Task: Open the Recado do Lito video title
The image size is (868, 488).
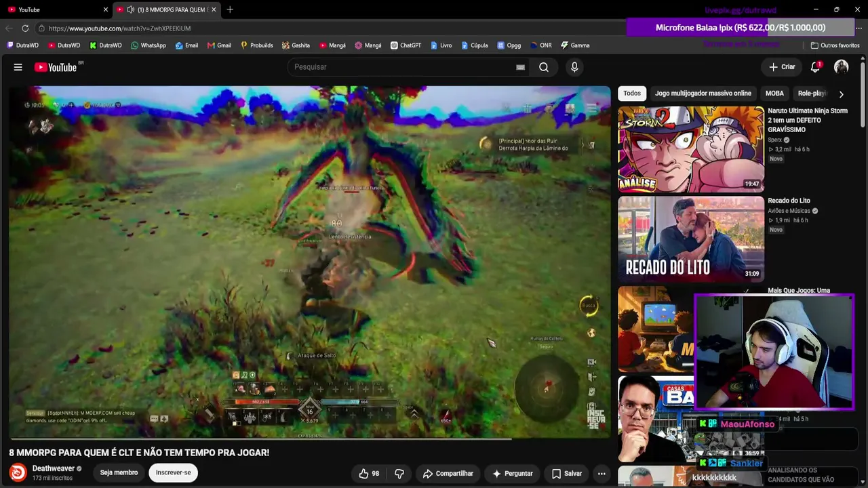Action: coord(789,201)
